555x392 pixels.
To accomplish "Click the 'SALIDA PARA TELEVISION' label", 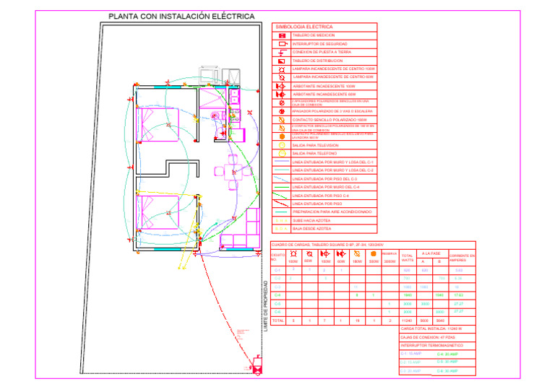I will [x=315, y=145].
